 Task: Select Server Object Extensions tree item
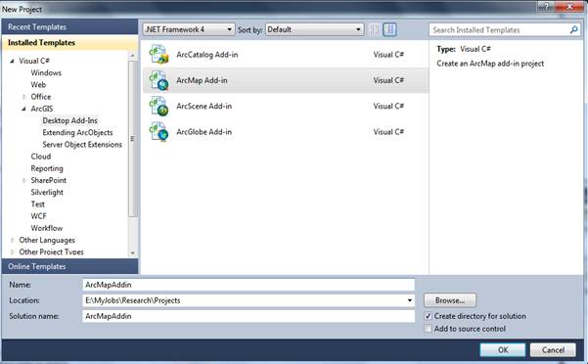82,144
